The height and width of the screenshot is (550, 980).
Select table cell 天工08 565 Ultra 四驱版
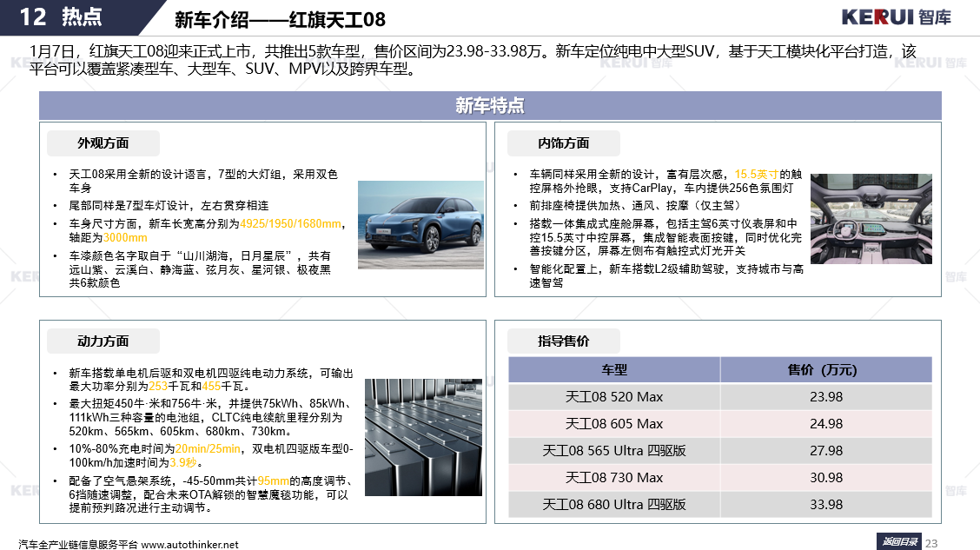614,451
